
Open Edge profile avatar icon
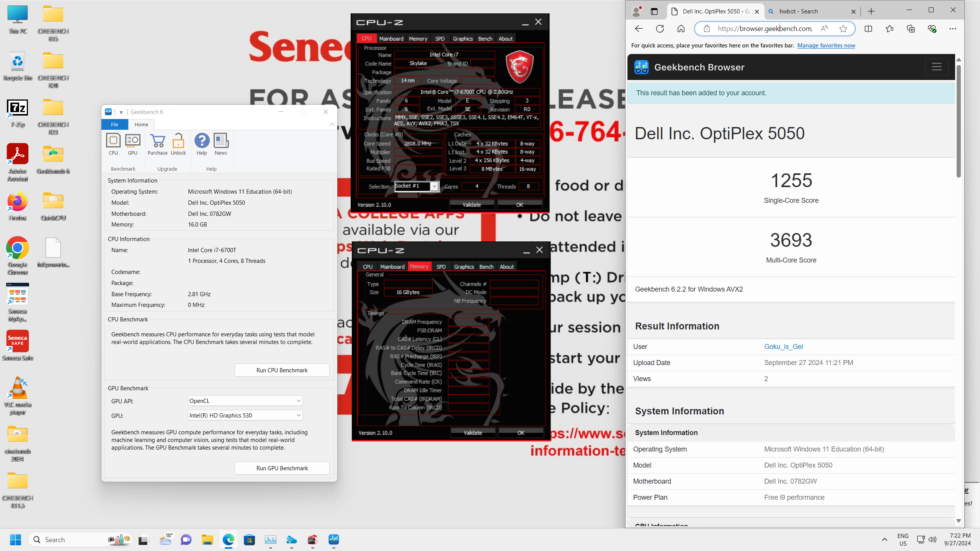637,11
